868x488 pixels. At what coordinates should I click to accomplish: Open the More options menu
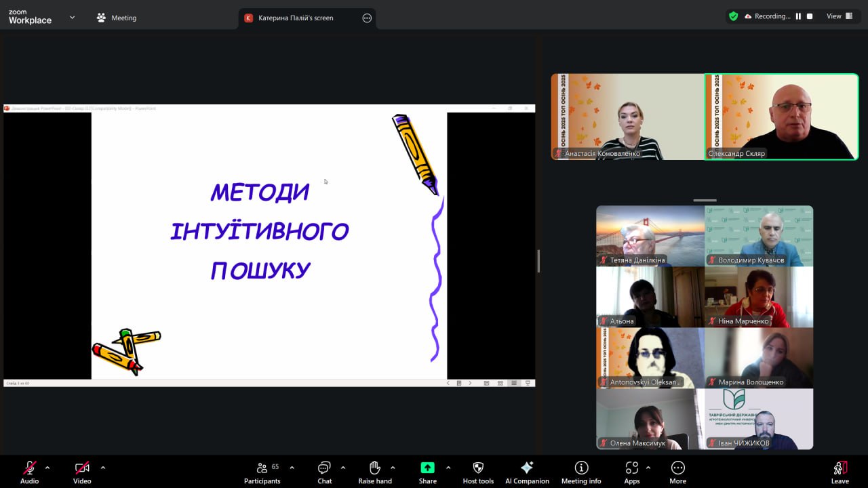point(677,472)
